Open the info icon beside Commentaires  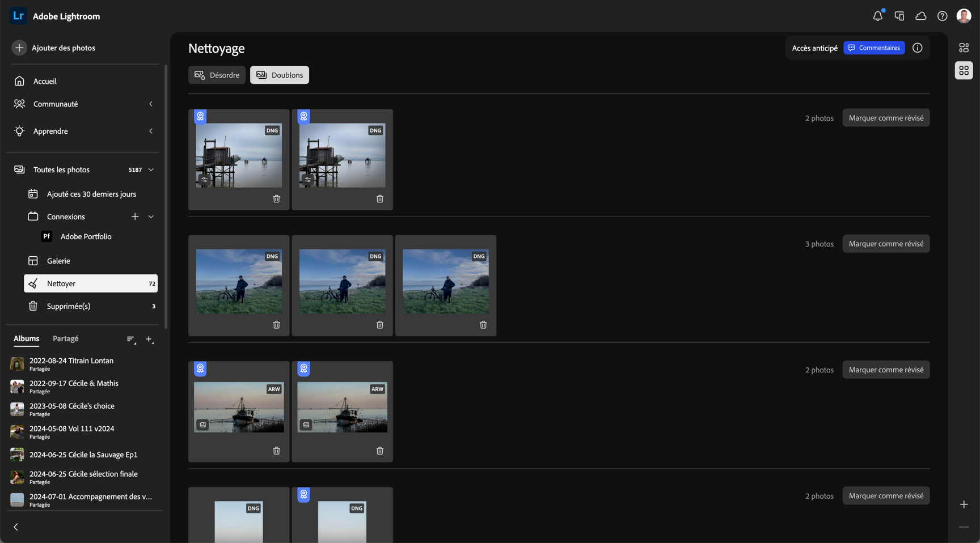(x=917, y=48)
